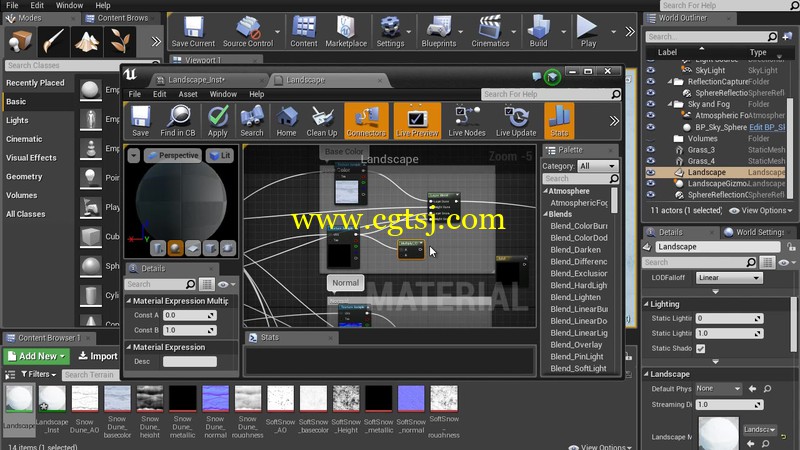The image size is (800, 450).
Task: Toggle Live Update option
Action: pyautogui.click(x=516, y=120)
